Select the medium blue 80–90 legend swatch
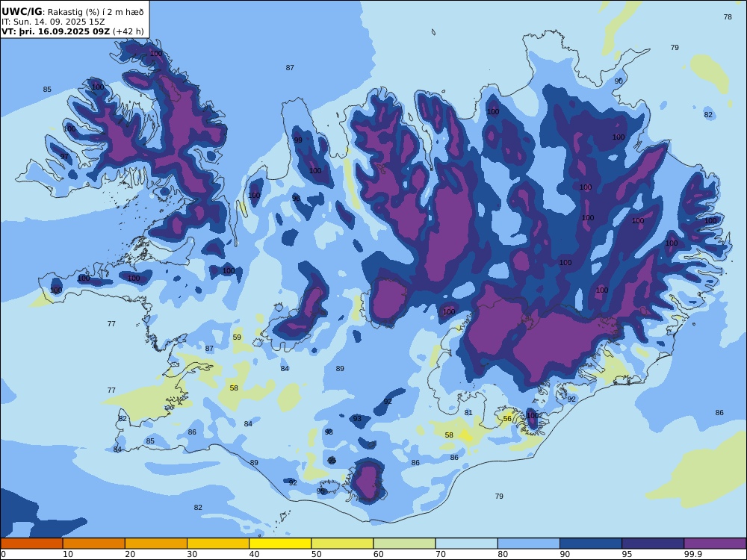The height and width of the screenshot is (560, 747). pos(529,544)
